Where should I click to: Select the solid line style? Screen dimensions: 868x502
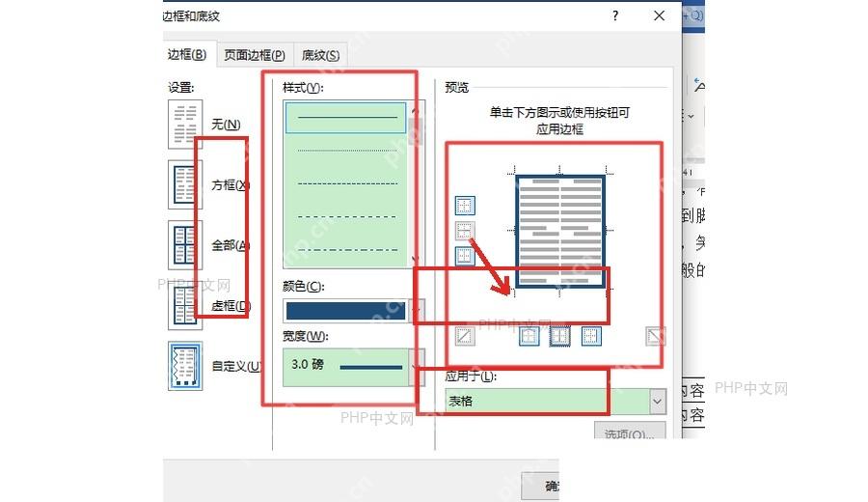[346, 118]
